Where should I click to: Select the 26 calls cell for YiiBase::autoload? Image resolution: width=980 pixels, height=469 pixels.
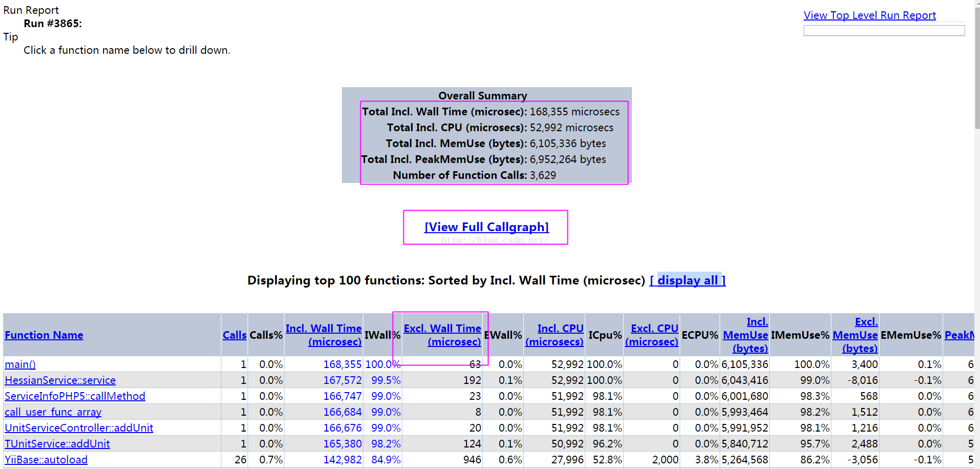[x=240, y=460]
